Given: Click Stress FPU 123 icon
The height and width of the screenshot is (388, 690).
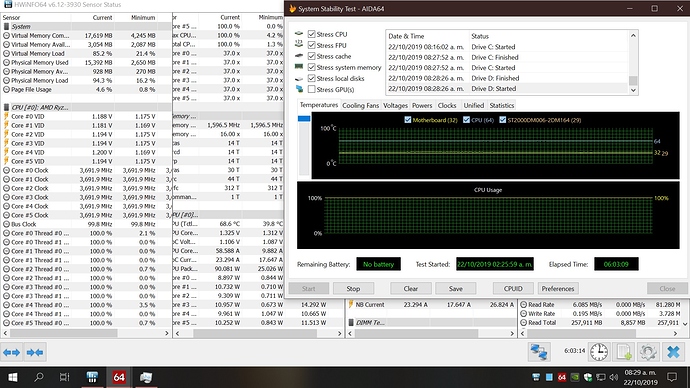Looking at the screenshot, I should pos(299,44).
